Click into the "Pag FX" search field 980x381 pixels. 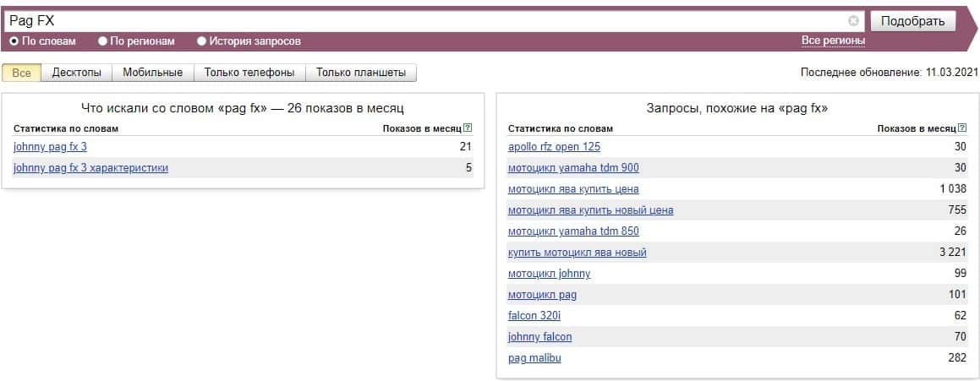423,21
